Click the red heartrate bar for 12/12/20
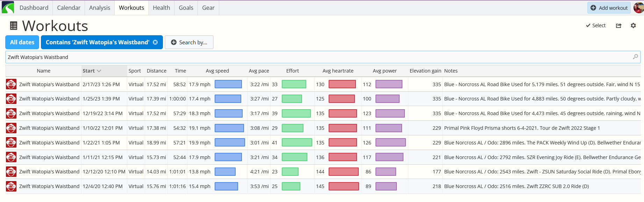Screen dimensions: 644x202 tap(343, 172)
